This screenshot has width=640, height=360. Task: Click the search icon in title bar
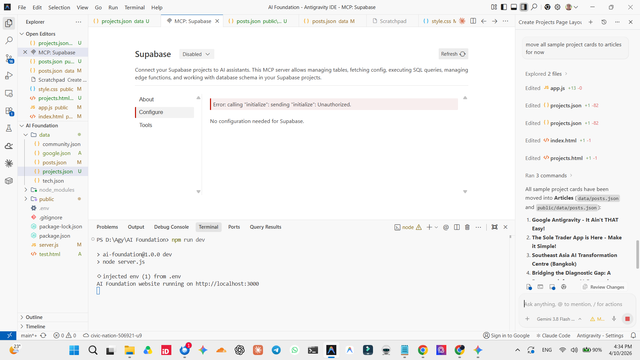[534, 7]
